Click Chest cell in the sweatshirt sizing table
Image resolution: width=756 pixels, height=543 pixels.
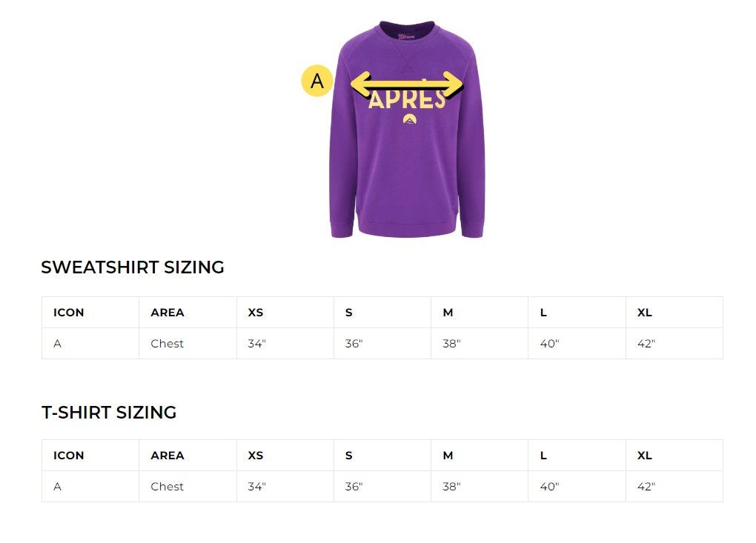point(167,344)
